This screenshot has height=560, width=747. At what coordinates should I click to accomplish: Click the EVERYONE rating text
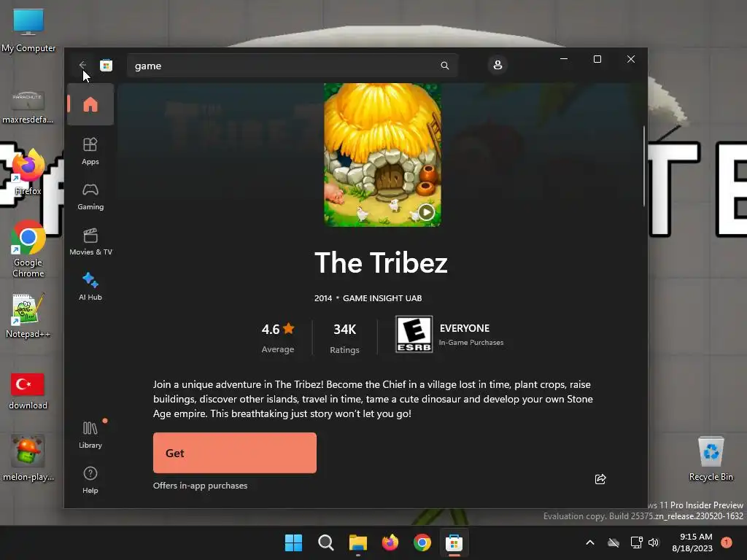point(465,328)
